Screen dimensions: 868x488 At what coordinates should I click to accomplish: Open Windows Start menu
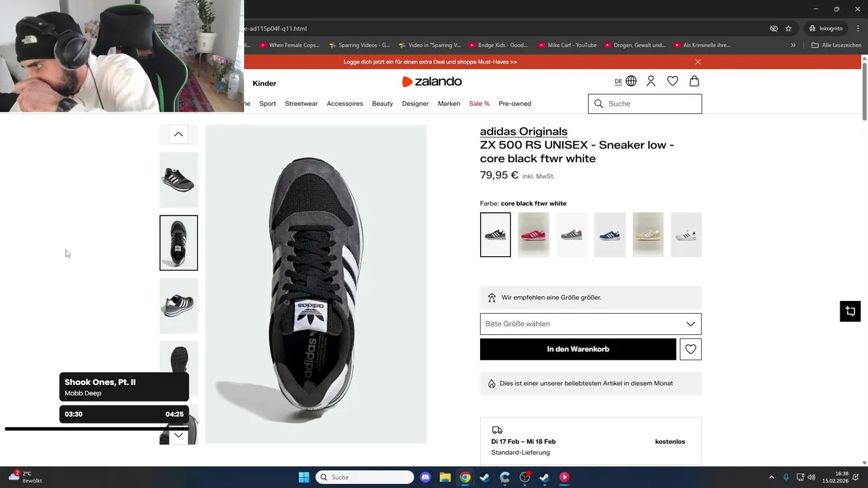304,477
